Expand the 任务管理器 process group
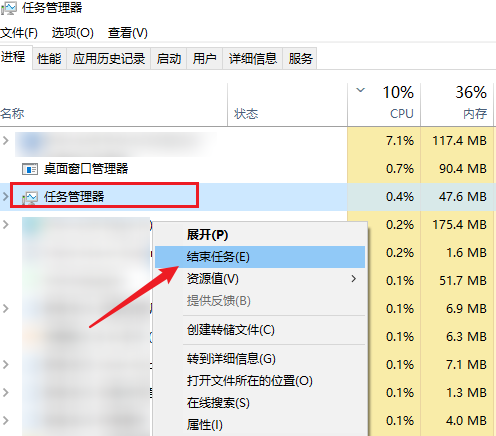The width and height of the screenshot is (496, 436). click(5, 196)
